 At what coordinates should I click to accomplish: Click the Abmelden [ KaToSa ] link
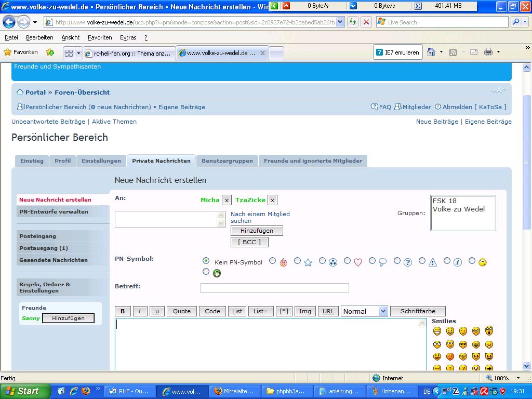(x=474, y=107)
